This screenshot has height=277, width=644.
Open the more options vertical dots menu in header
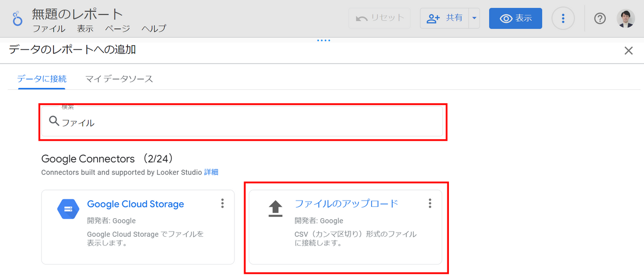563,19
